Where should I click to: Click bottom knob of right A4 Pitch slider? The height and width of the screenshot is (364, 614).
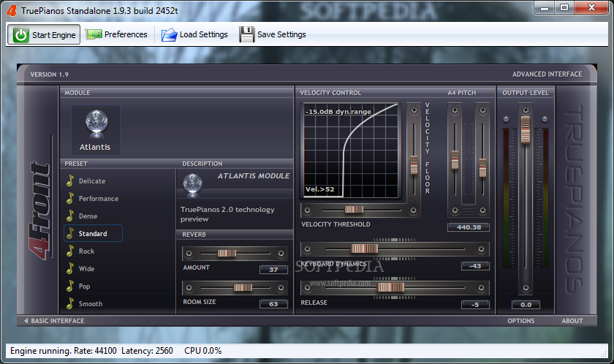(483, 211)
